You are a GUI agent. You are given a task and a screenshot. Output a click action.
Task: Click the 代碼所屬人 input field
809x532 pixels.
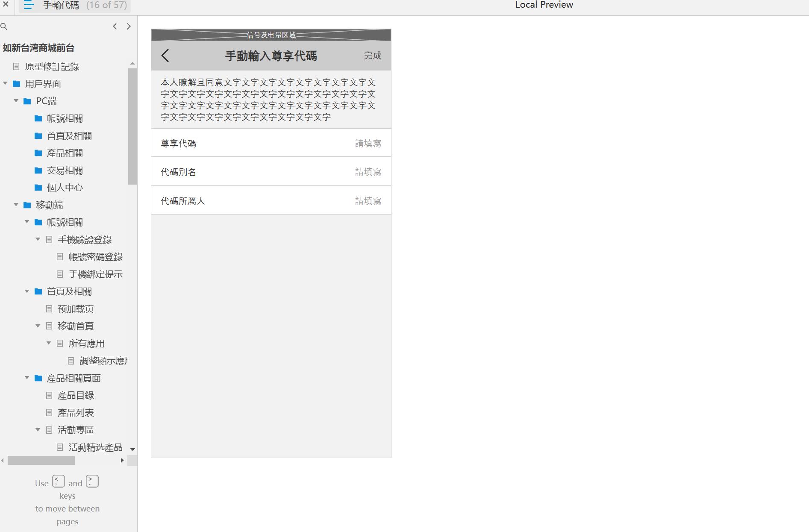tap(271, 200)
